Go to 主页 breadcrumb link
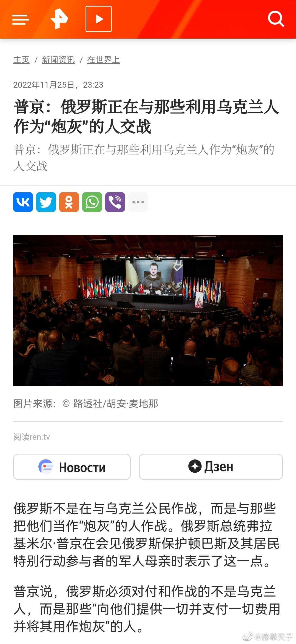 (x=21, y=60)
